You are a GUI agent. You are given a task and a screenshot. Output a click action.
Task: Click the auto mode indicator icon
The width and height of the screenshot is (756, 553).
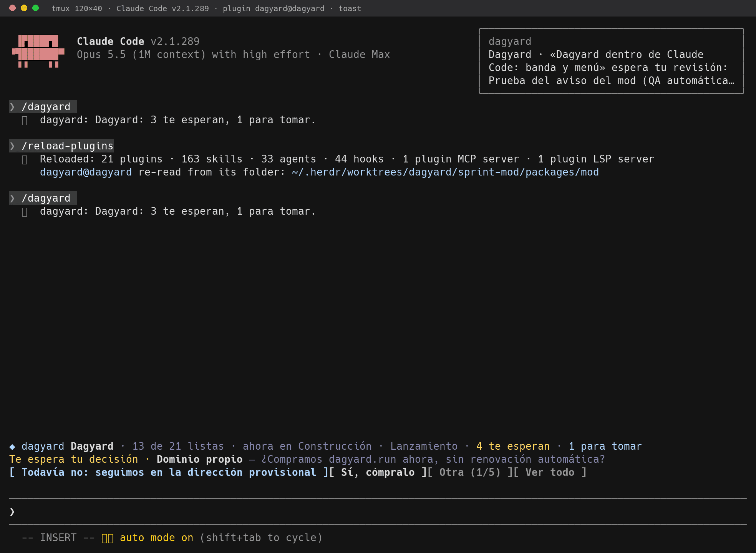point(108,538)
